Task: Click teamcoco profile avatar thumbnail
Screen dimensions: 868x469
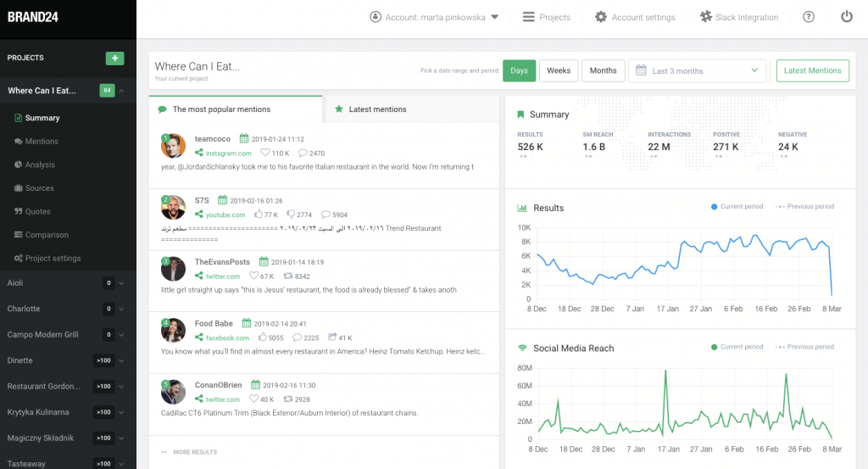Action: click(x=173, y=146)
